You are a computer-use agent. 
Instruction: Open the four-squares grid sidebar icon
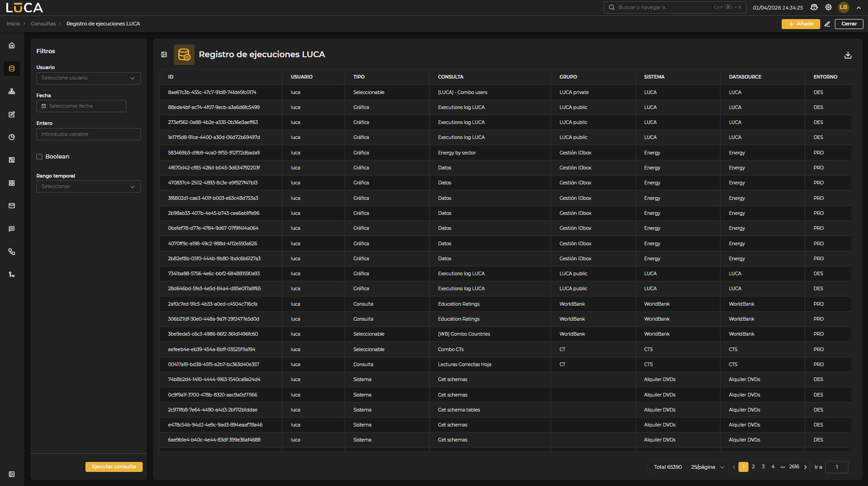(x=12, y=183)
